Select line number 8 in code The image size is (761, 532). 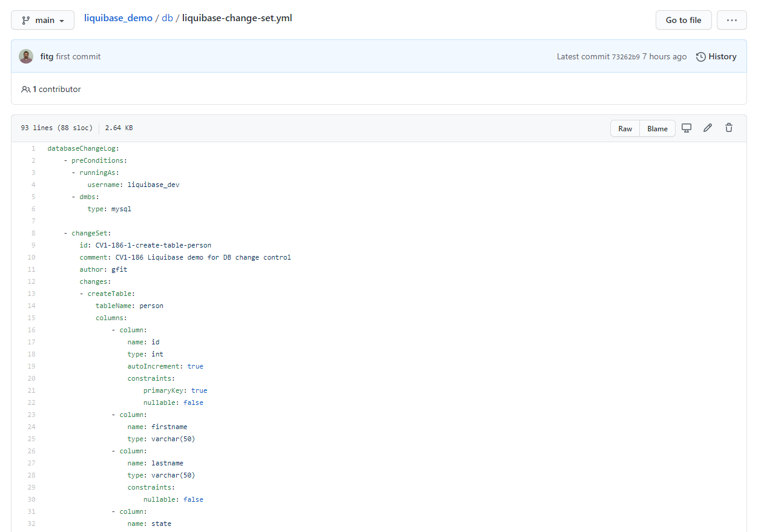click(x=33, y=233)
